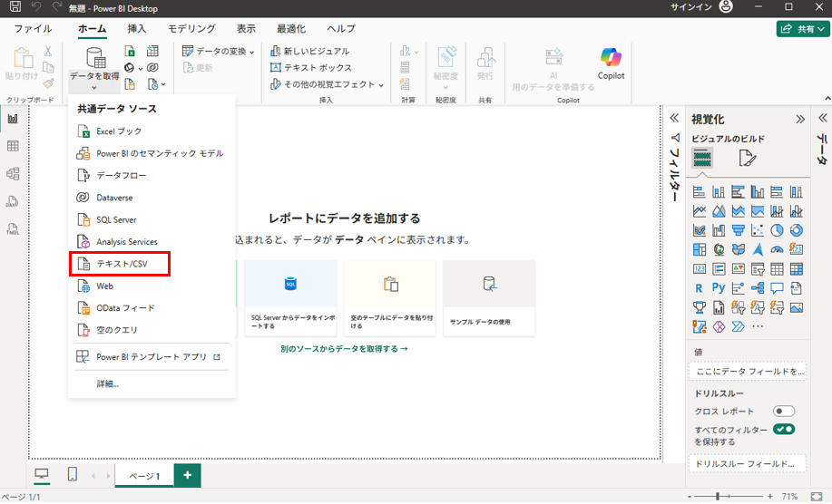This screenshot has width=832, height=504.
Task: Click the Enter data table icon in ribbon
Action: pos(152,51)
